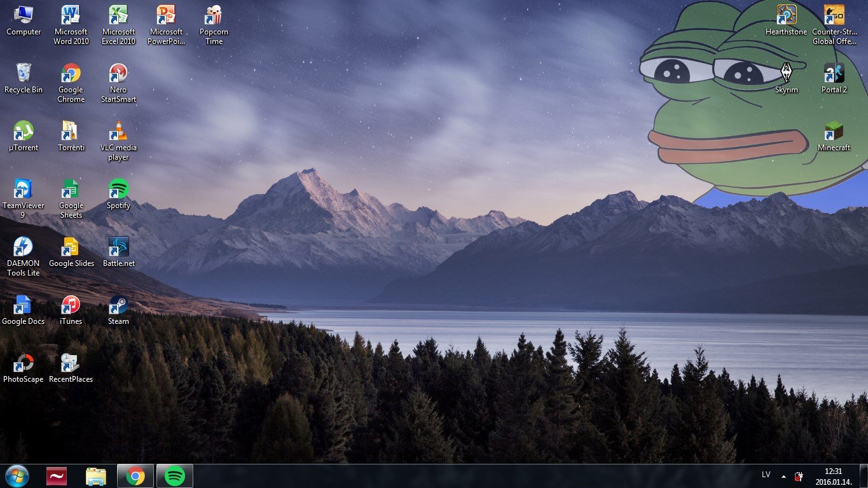Switch to Spotify on the taskbar
868x488 pixels.
(x=175, y=476)
